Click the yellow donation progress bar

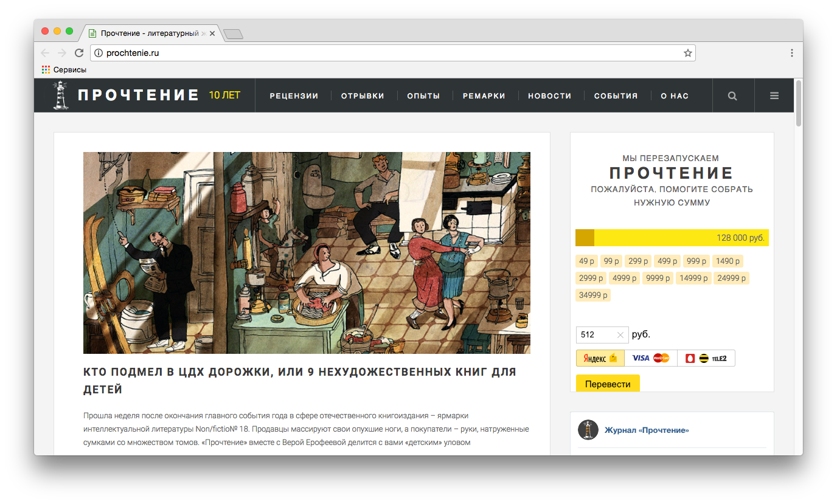click(672, 238)
